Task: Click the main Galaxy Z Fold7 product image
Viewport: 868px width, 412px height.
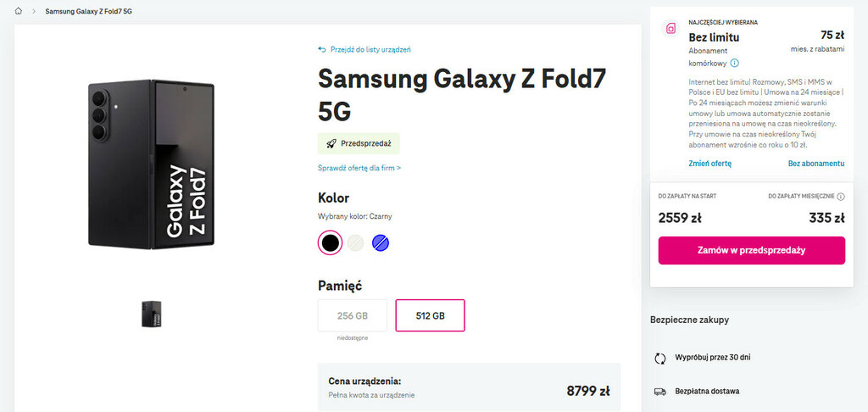Action: tap(152, 164)
